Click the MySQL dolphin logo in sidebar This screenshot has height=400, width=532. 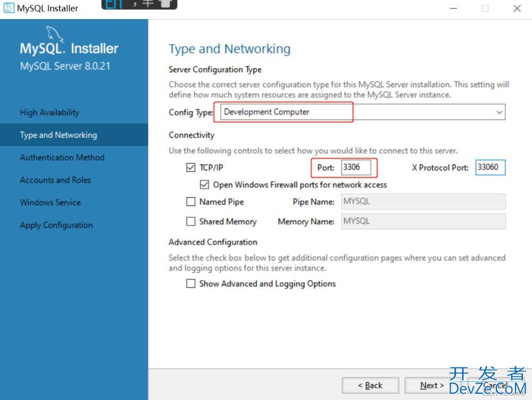(55, 34)
